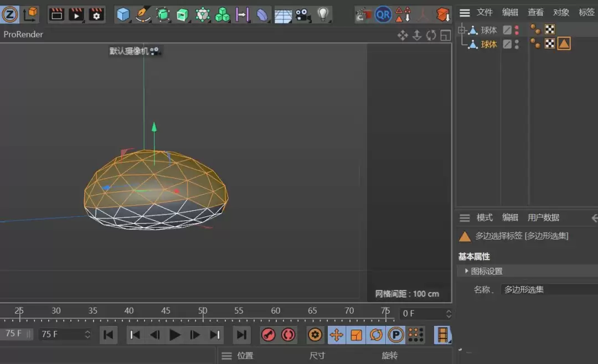Select the Cube primitive tool in the toolbar

click(123, 15)
